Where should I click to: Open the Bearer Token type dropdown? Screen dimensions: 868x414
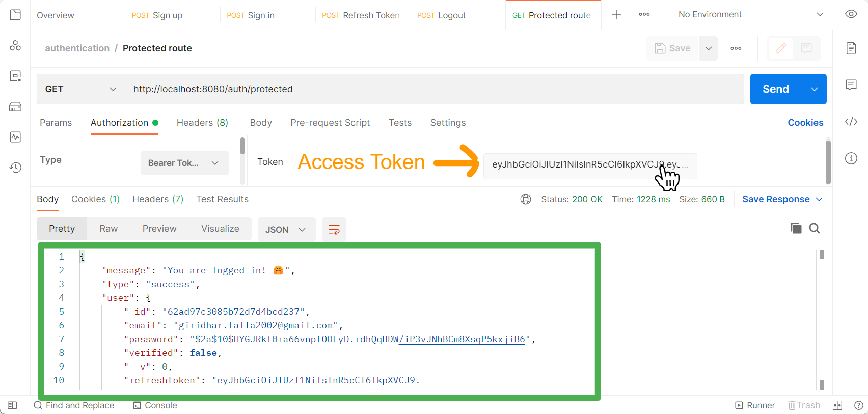click(184, 162)
